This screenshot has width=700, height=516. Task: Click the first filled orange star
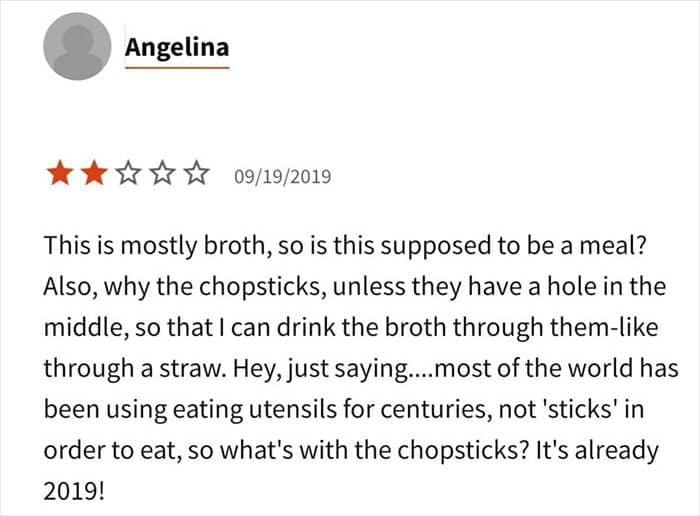click(59, 176)
